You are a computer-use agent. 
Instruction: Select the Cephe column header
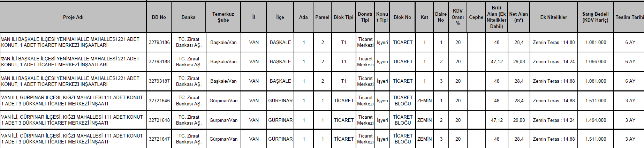pyautogui.click(x=476, y=17)
